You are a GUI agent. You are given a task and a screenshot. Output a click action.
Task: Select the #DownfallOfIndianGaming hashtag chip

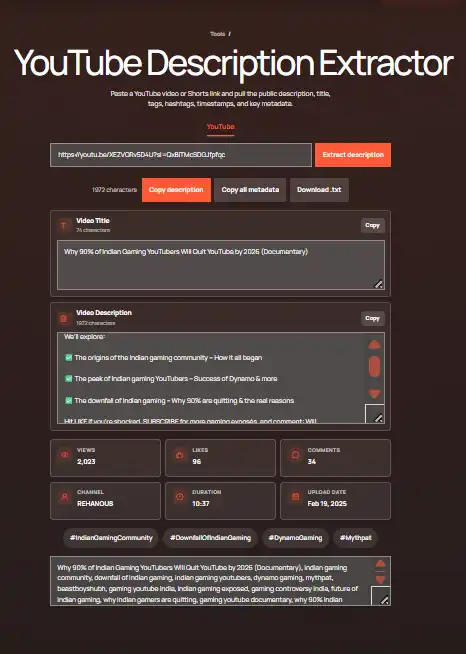pos(210,538)
